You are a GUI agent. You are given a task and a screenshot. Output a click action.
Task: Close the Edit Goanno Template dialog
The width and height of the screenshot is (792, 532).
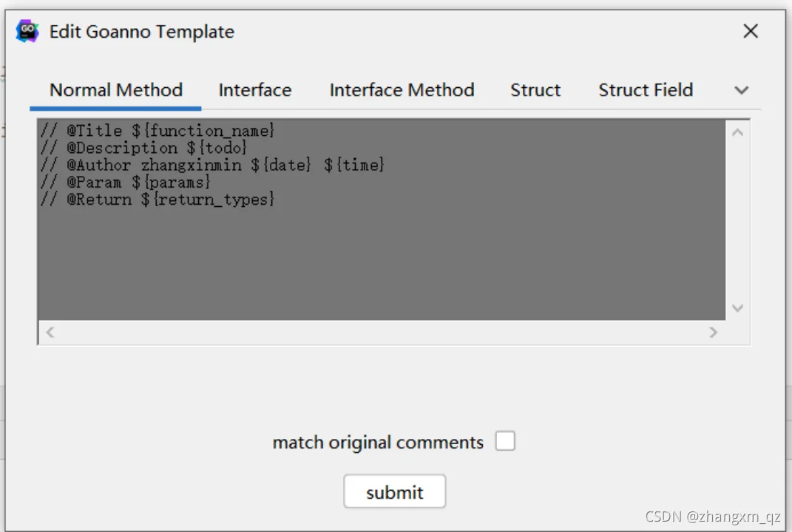[x=751, y=31]
